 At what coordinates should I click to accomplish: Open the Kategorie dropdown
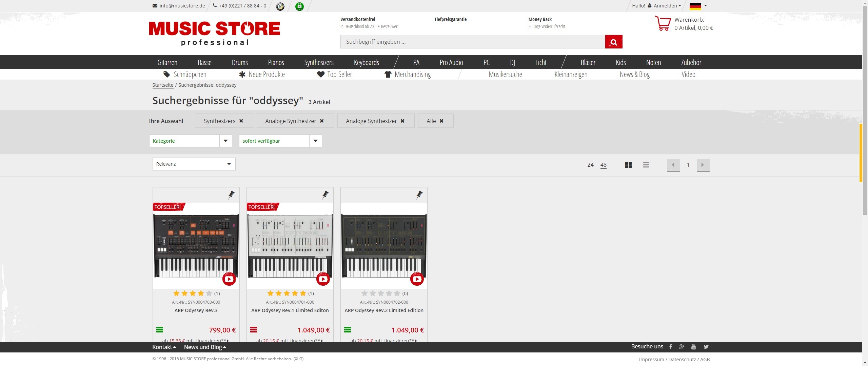click(x=191, y=141)
